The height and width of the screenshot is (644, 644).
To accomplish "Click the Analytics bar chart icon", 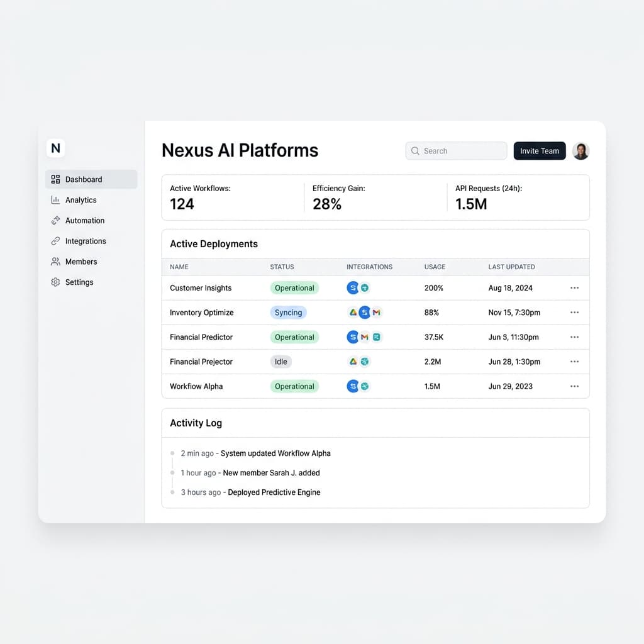I will [55, 200].
